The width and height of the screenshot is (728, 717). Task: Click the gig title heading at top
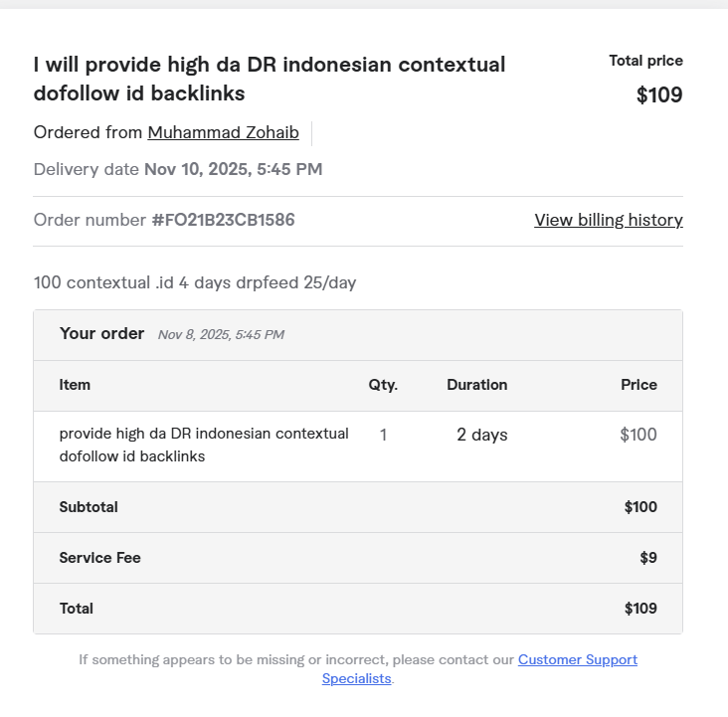click(x=269, y=79)
